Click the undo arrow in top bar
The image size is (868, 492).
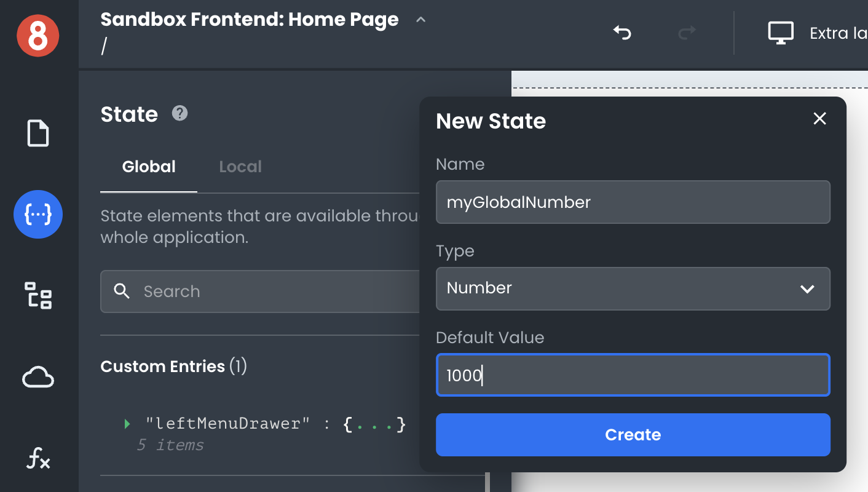[622, 33]
